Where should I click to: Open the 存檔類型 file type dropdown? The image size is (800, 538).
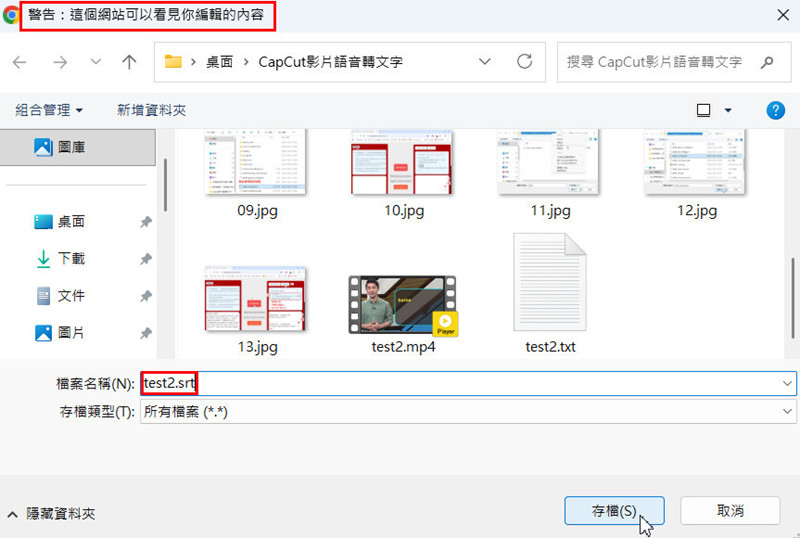pyautogui.click(x=787, y=412)
